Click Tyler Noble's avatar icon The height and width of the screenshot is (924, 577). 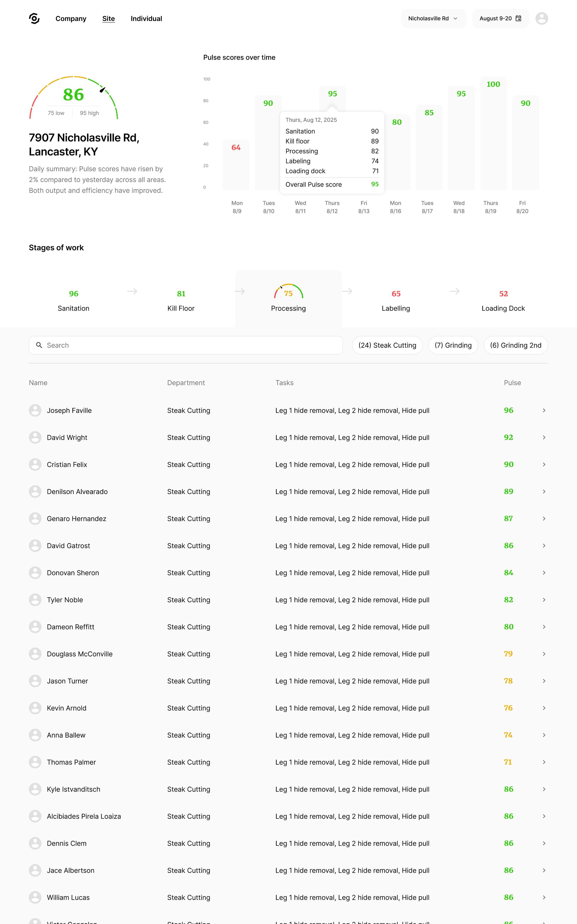point(35,600)
